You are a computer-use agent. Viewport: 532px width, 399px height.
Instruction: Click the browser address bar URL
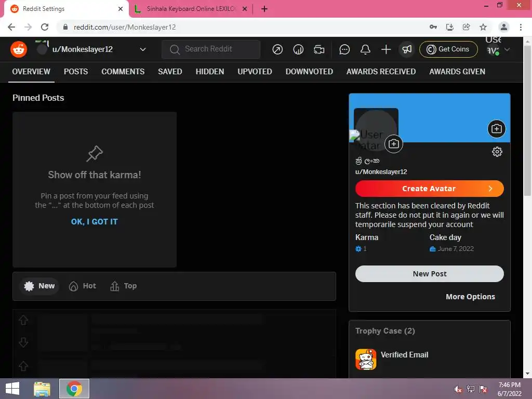click(x=125, y=27)
